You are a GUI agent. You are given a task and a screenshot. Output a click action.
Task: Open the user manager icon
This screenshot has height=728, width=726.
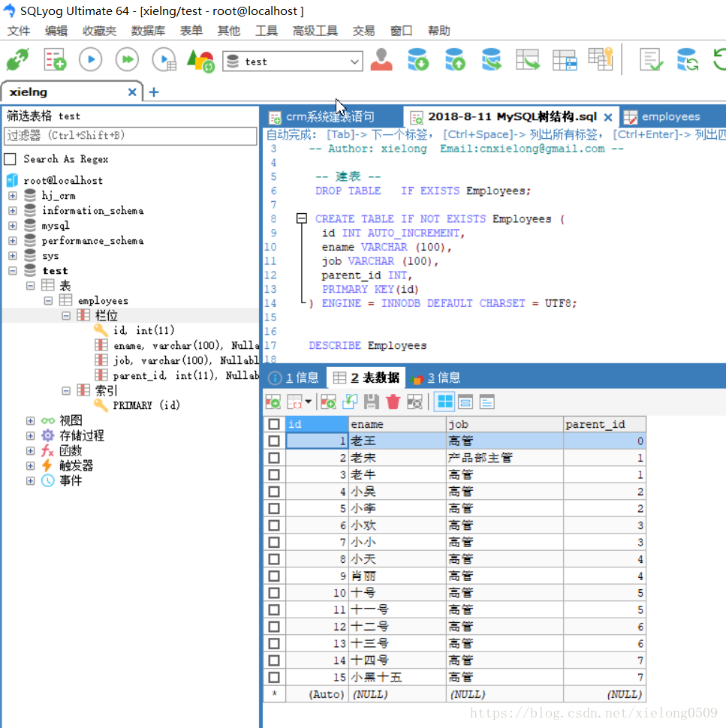coord(381,60)
